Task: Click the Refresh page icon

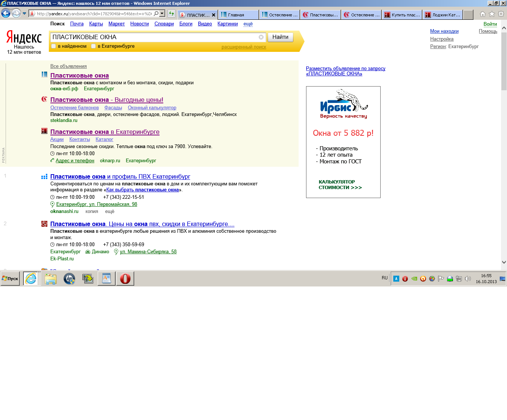Action: pyautogui.click(x=171, y=14)
